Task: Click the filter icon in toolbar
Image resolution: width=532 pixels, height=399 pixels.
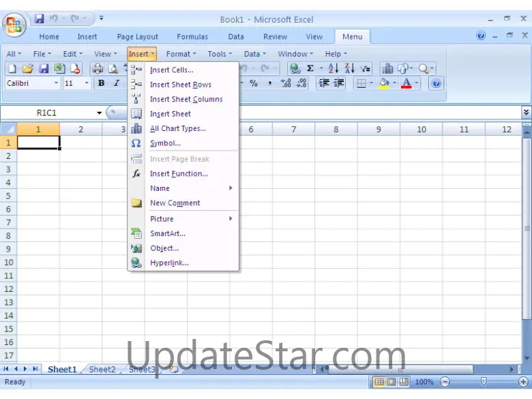Action: [365, 68]
